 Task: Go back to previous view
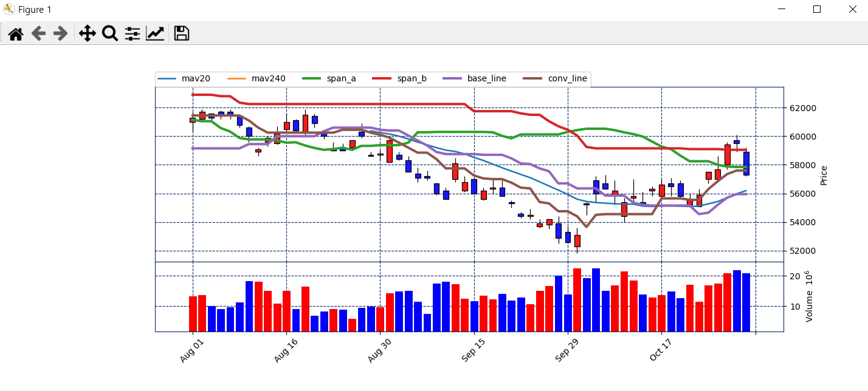coord(38,33)
